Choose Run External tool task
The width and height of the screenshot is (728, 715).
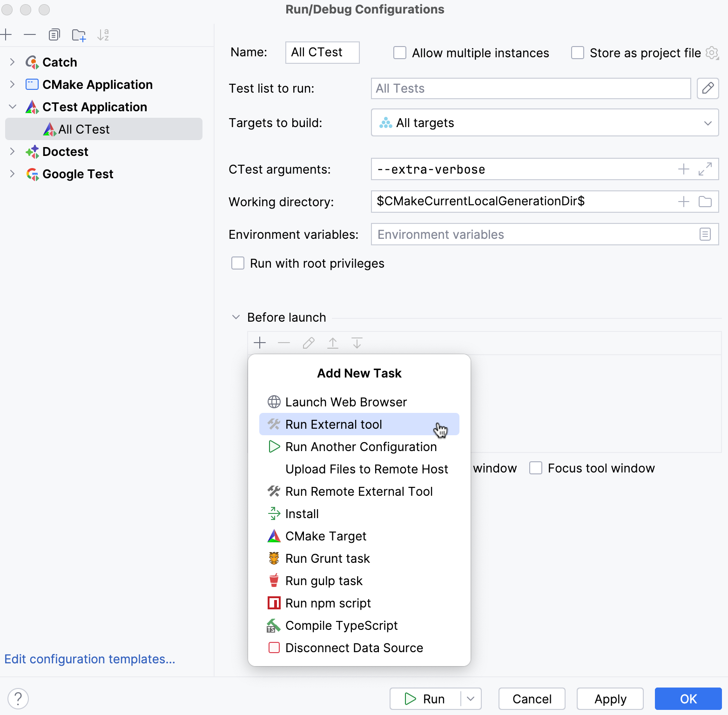334,424
